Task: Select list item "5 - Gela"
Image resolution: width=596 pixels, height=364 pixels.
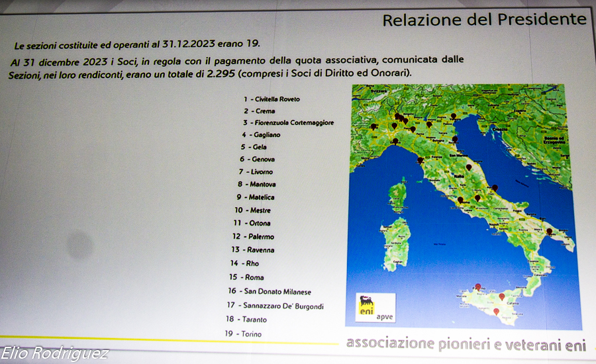Action: tap(254, 147)
